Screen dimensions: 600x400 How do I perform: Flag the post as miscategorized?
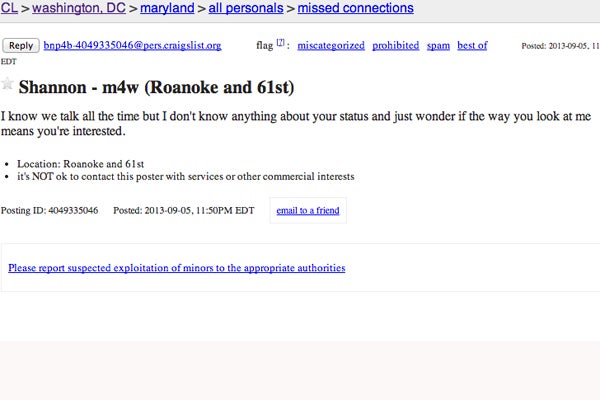pos(330,46)
